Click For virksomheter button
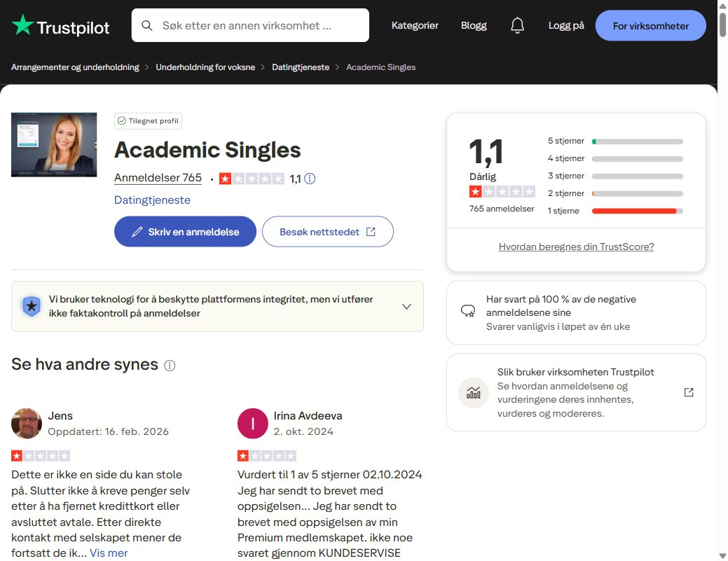The image size is (728, 561). coord(650,25)
